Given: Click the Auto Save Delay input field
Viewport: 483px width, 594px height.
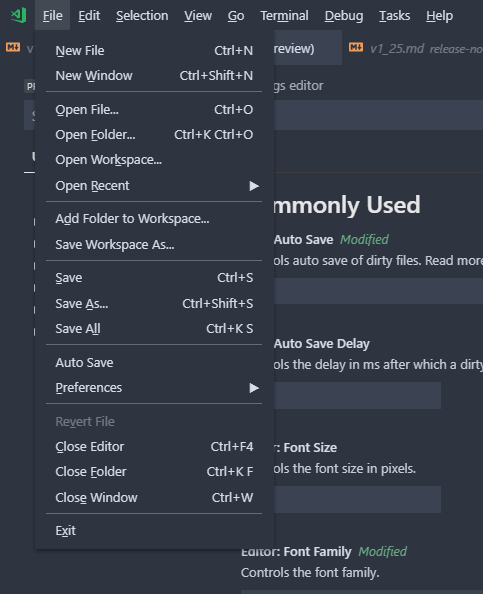Looking at the screenshot, I should coord(357,395).
